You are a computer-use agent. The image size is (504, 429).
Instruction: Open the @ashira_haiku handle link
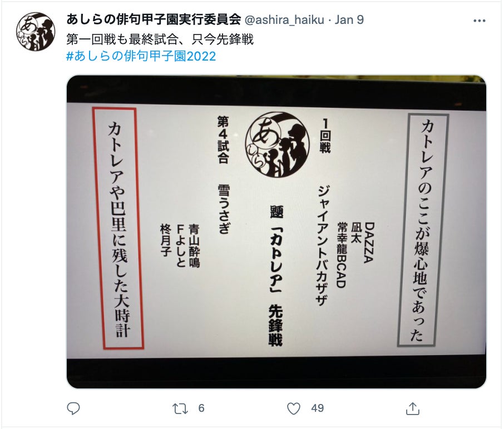point(284,20)
